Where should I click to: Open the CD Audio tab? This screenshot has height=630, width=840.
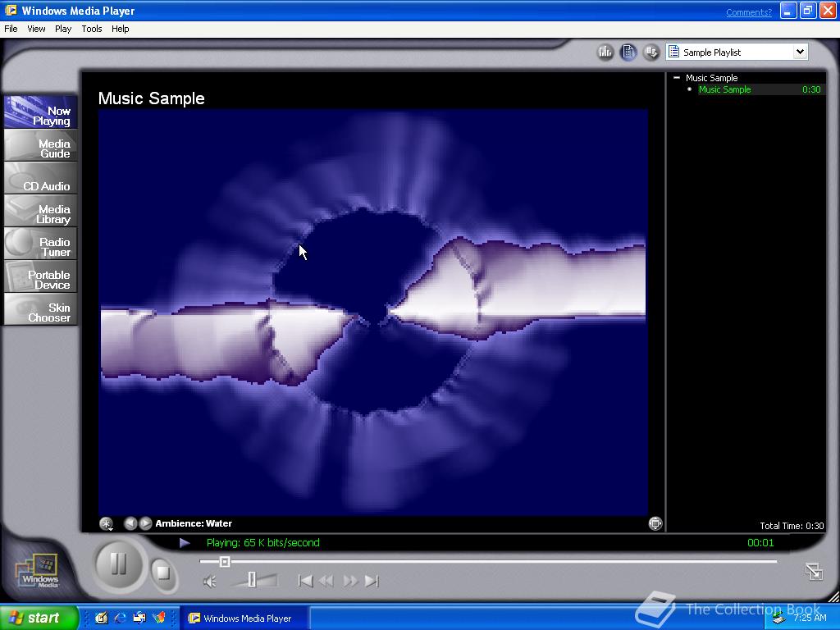click(41, 178)
